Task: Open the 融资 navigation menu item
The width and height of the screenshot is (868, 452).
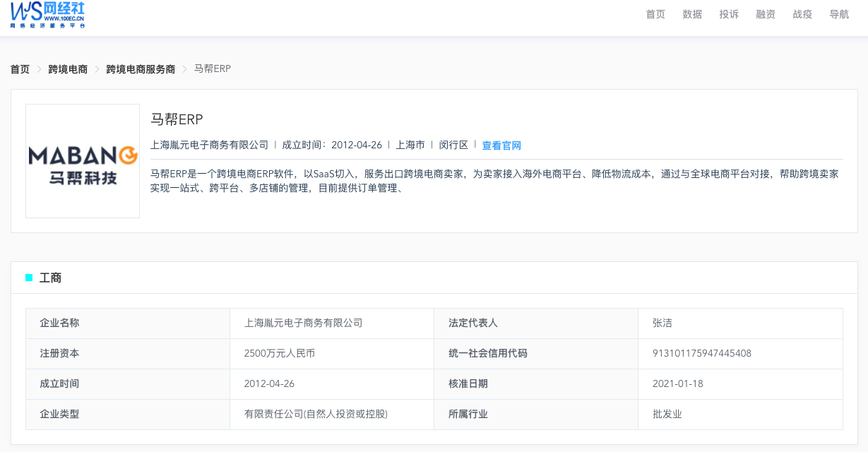Action: click(766, 14)
